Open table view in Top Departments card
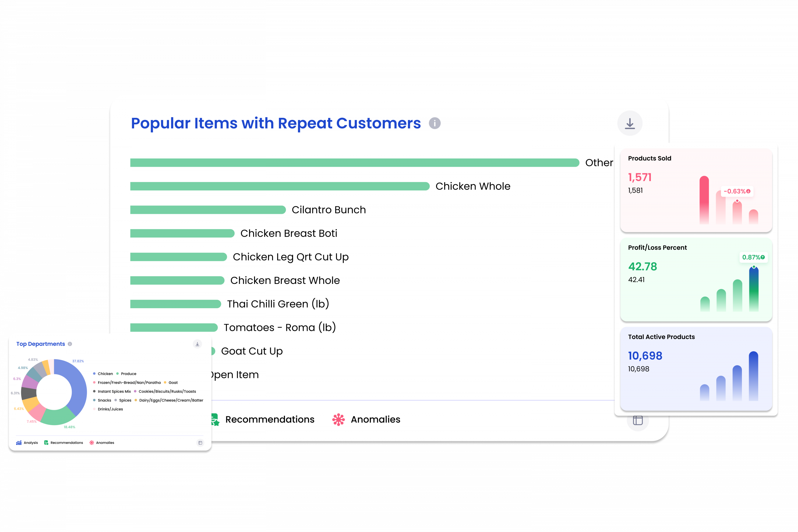Screen dimensions: 798x532 200,443
